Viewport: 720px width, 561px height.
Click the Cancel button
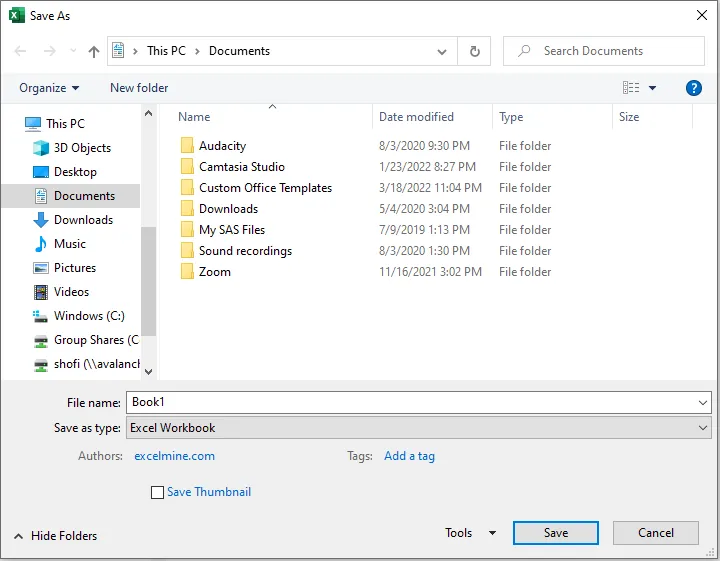point(656,533)
